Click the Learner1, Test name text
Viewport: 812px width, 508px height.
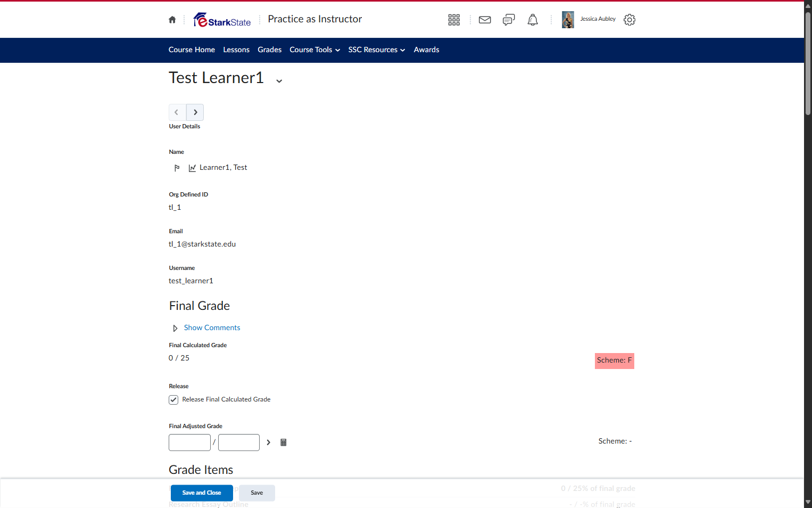[223, 168]
